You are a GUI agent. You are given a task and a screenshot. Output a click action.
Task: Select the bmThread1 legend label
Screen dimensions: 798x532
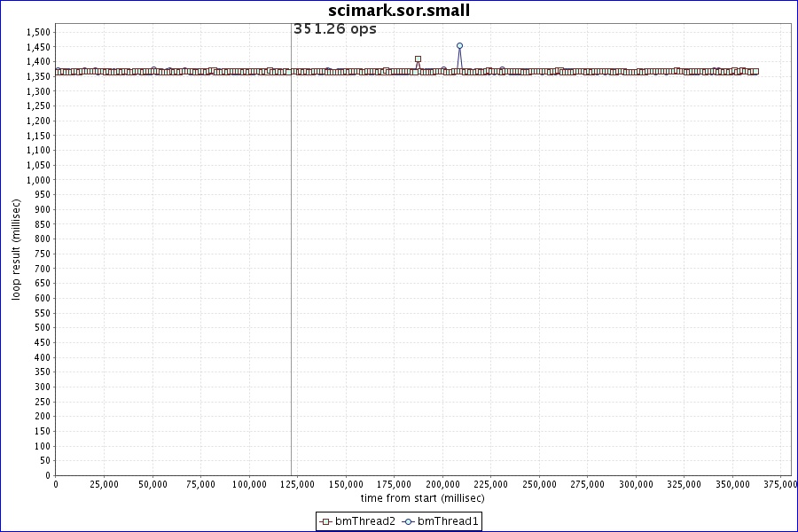coord(448,521)
